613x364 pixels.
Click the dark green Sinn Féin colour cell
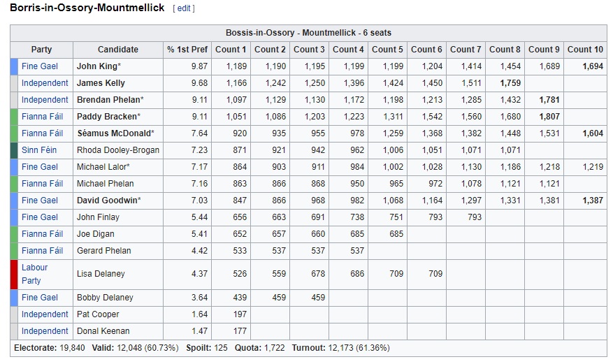pyautogui.click(x=14, y=150)
